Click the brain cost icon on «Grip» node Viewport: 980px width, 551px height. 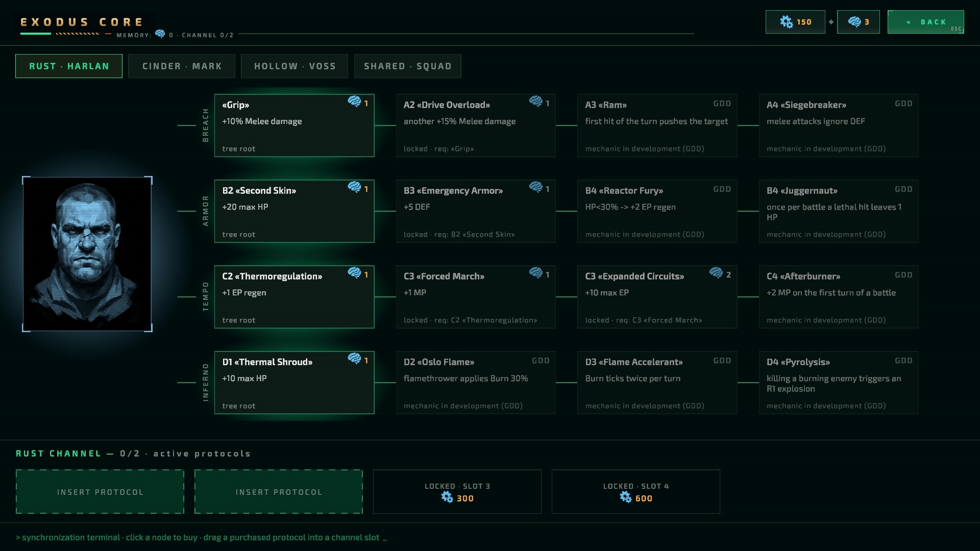tap(354, 101)
